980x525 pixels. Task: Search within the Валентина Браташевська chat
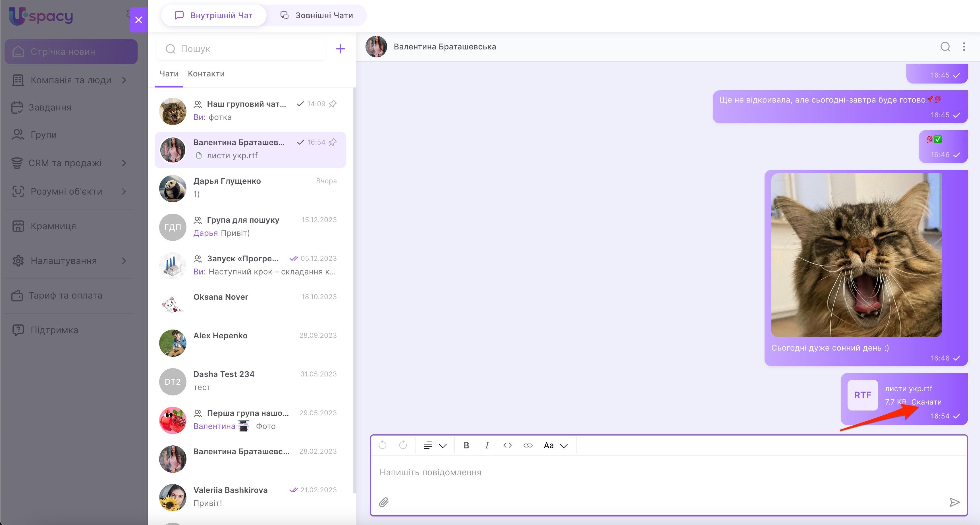coord(945,47)
